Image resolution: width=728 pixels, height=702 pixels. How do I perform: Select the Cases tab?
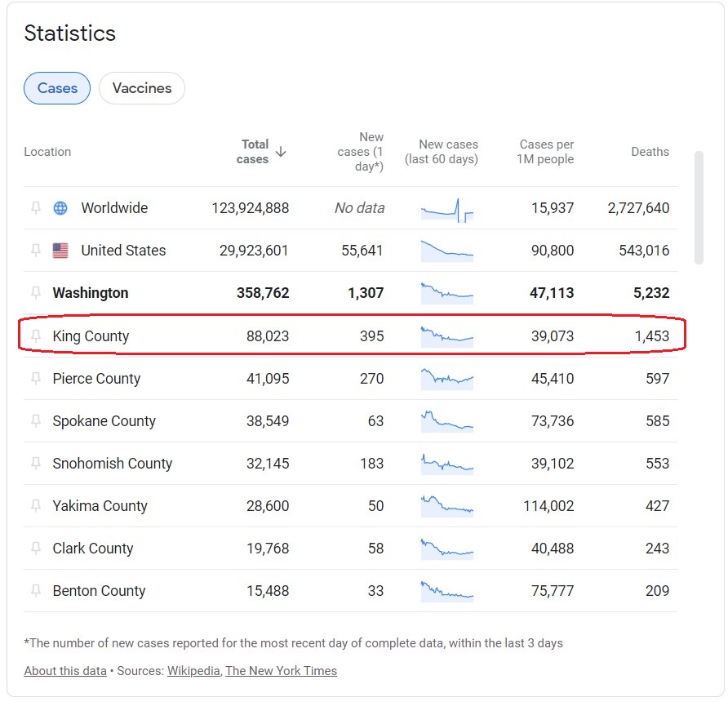57,88
